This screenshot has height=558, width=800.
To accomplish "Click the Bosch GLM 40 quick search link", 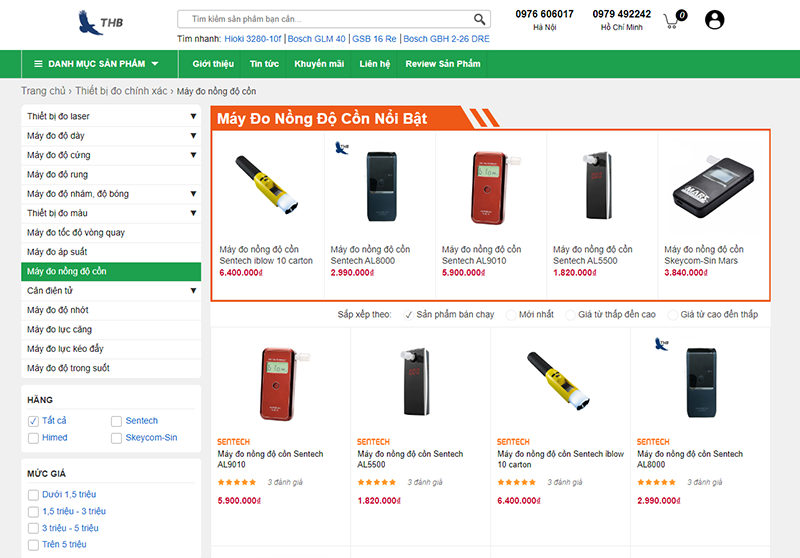I will (316, 39).
